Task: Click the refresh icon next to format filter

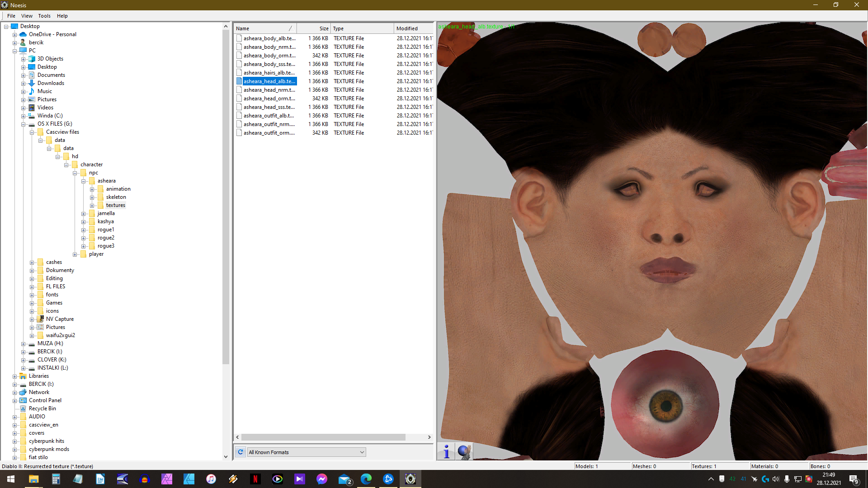Action: click(x=241, y=452)
